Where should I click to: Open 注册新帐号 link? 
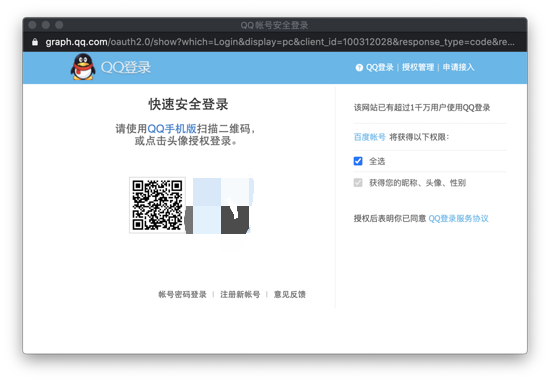coord(240,294)
